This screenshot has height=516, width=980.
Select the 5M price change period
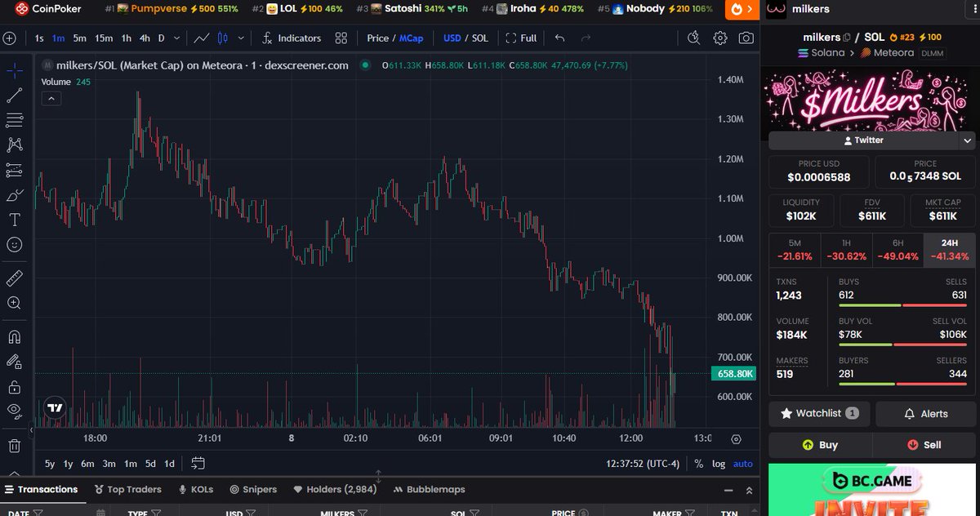tap(795, 251)
